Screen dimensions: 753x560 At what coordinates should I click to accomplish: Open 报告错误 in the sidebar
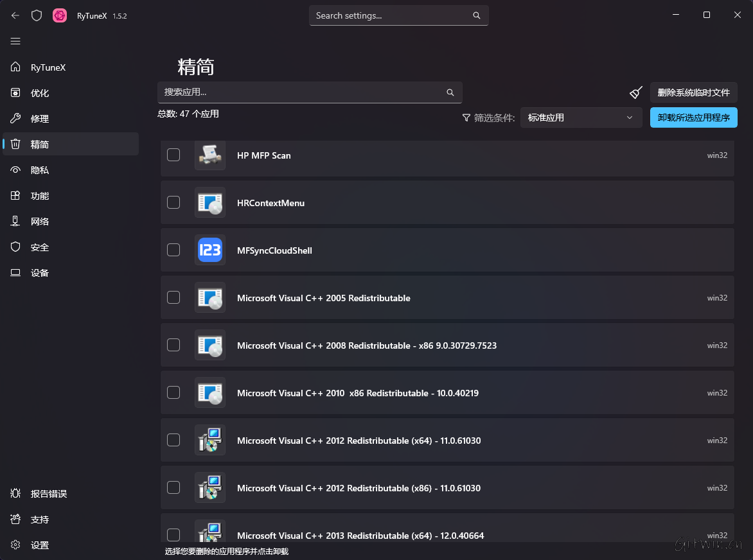(x=49, y=494)
